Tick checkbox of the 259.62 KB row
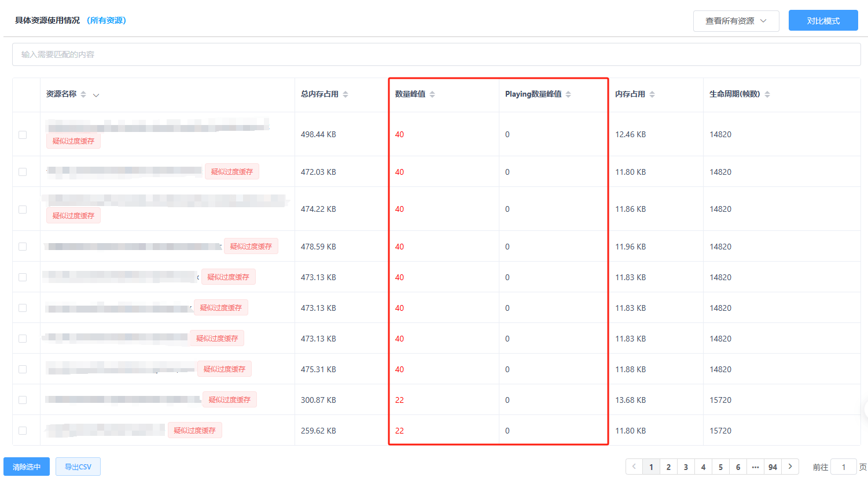 (x=23, y=431)
